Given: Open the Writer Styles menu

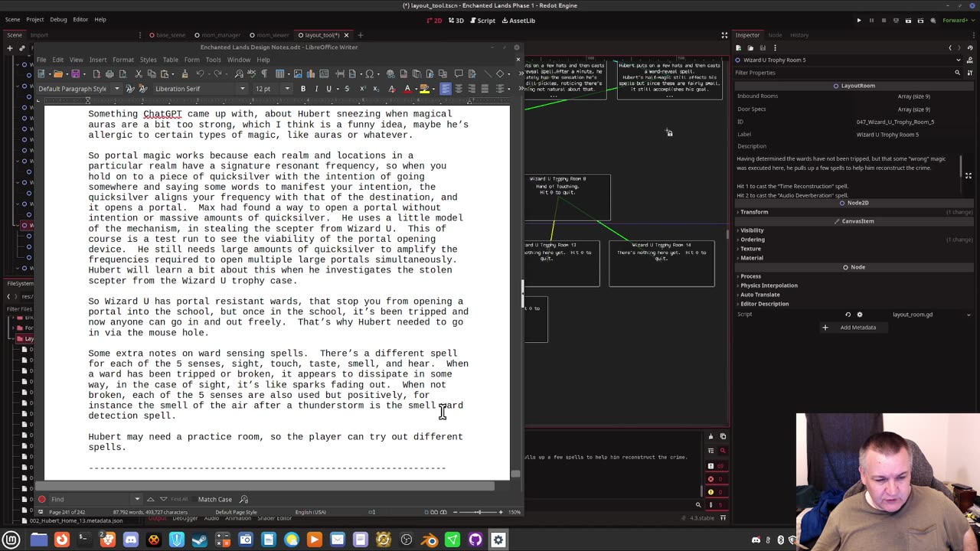Looking at the screenshot, I should pyautogui.click(x=149, y=60).
